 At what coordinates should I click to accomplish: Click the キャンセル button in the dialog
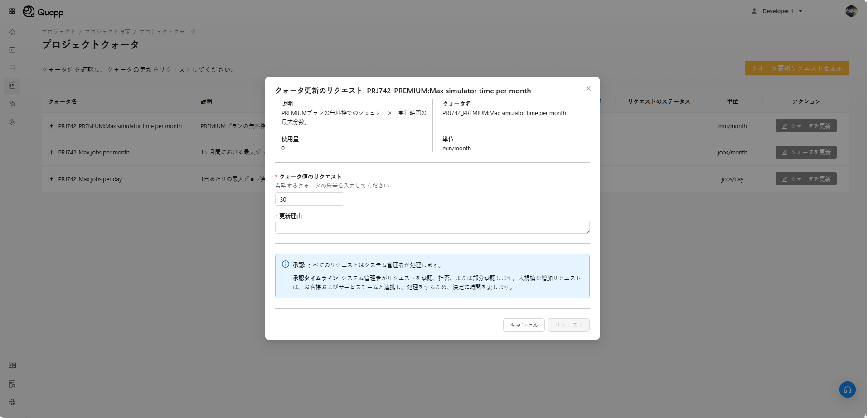524,325
